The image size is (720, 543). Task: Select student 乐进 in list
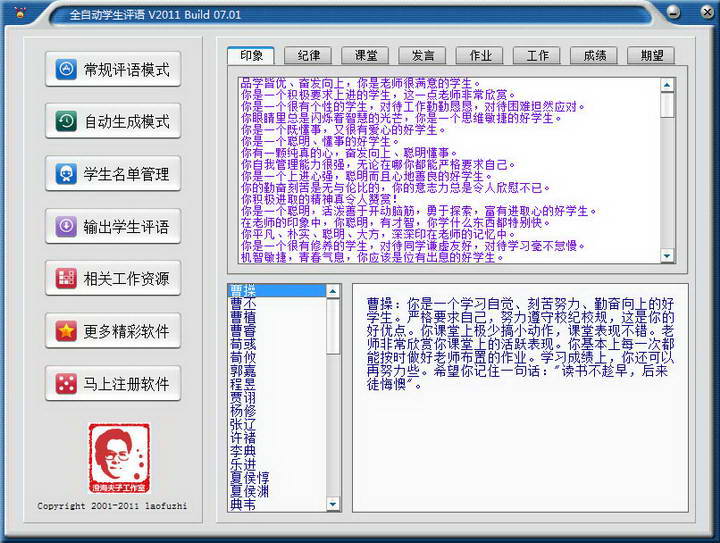click(x=277, y=465)
